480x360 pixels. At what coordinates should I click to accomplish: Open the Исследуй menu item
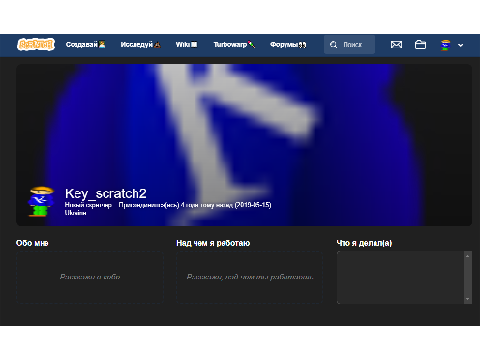[141, 45]
